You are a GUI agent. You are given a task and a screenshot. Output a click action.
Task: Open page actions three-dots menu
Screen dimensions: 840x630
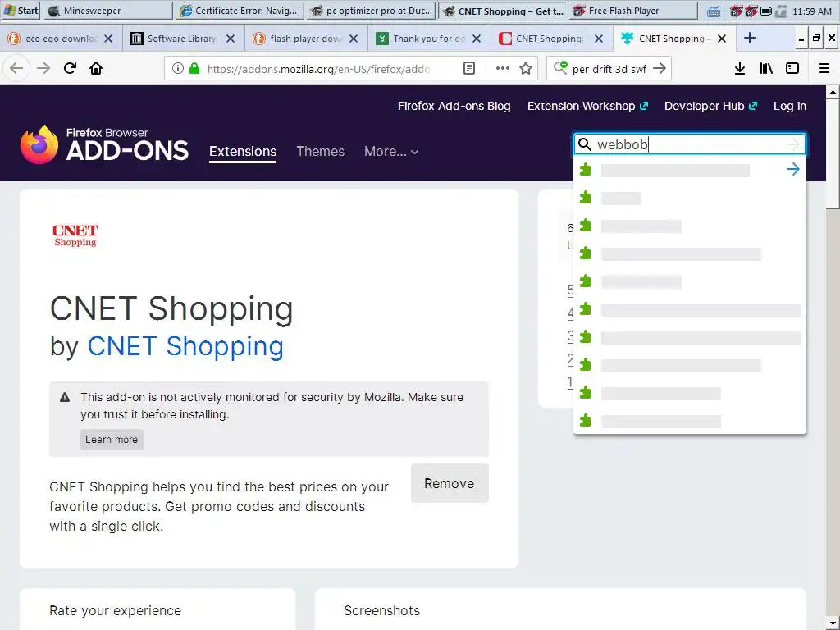(x=503, y=68)
